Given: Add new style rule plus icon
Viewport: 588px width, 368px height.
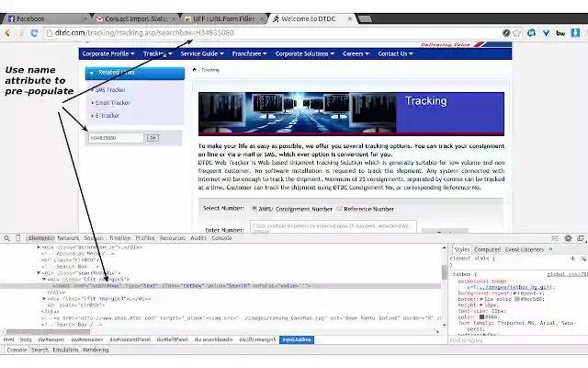Looking at the screenshot, I should click(x=572, y=259).
